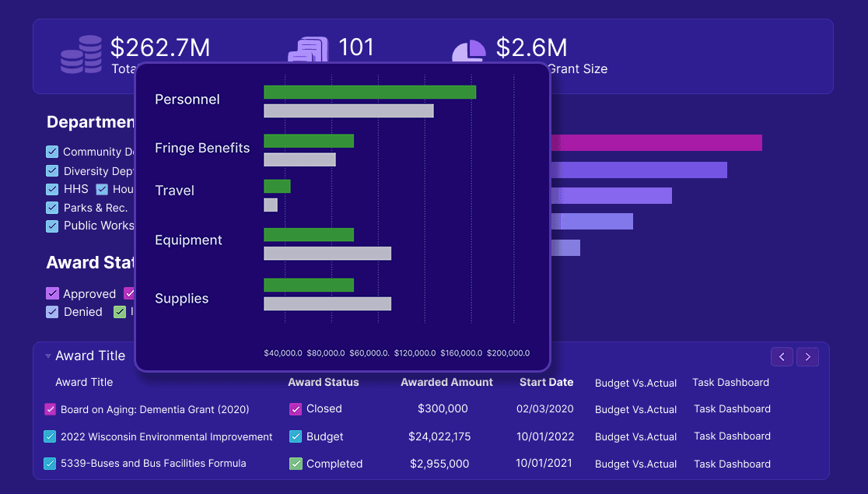This screenshot has width=868, height=494.
Task: Click the Closed status icon in first row
Action: click(296, 409)
